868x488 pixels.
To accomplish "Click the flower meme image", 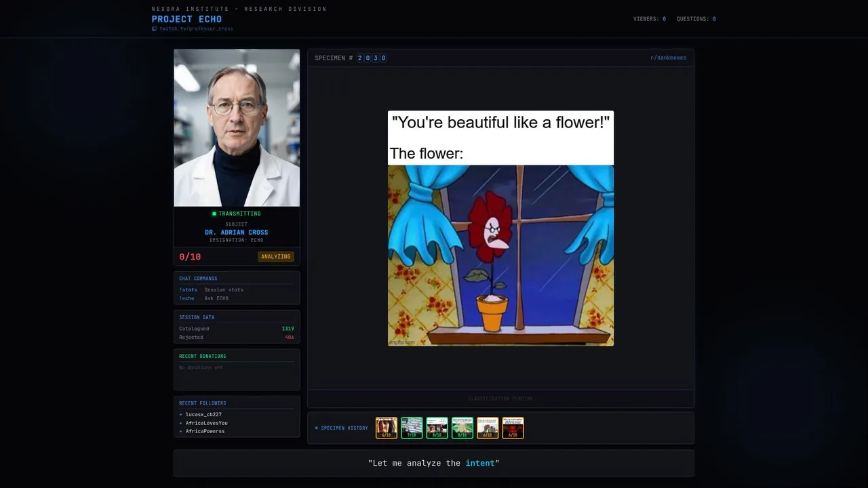I will click(x=500, y=228).
